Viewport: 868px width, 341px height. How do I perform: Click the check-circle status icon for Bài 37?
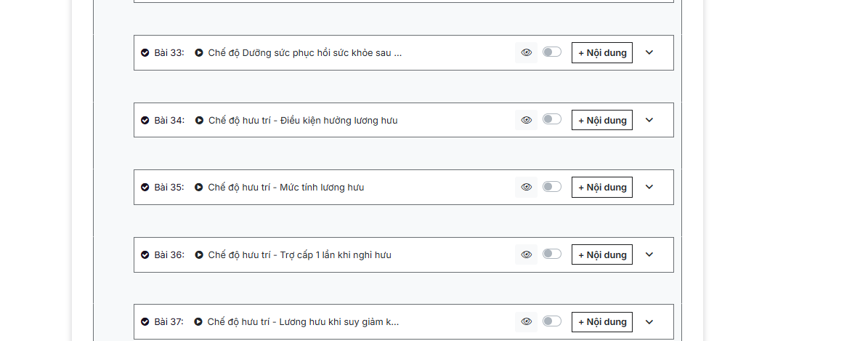click(x=145, y=321)
